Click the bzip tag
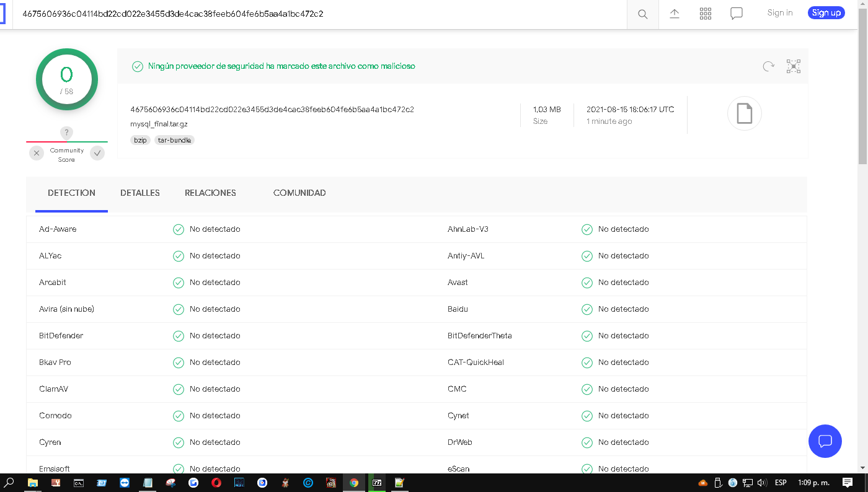 pyautogui.click(x=141, y=140)
